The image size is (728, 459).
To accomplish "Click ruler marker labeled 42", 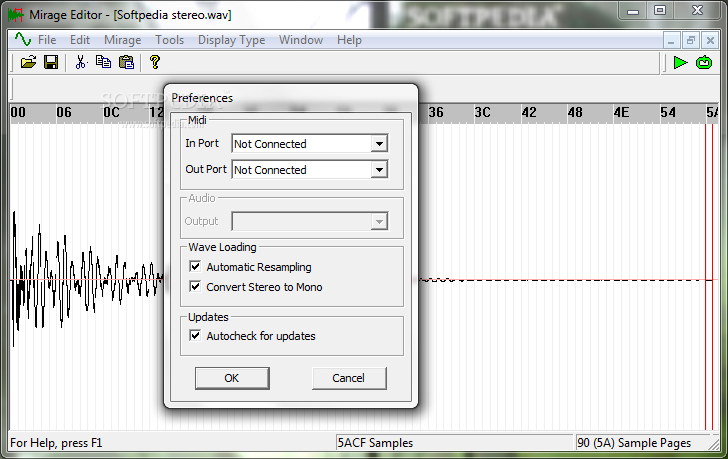I will (529, 112).
